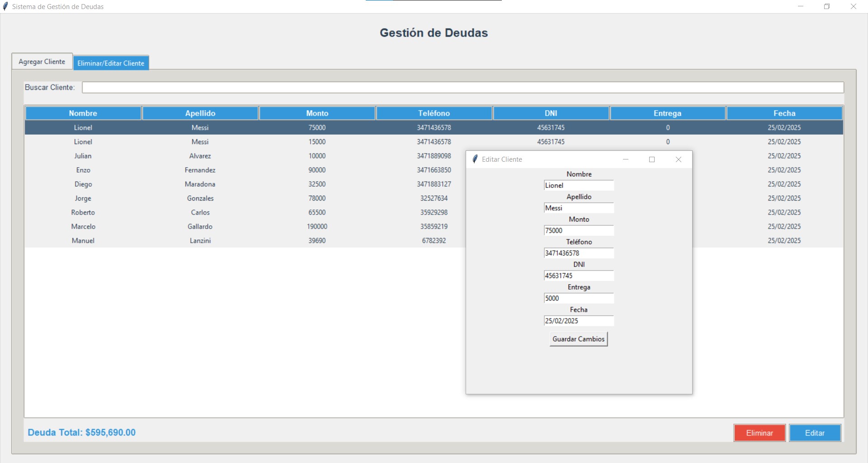Close the Editar Cliente dialog
This screenshot has height=463, width=868.
coord(678,159)
